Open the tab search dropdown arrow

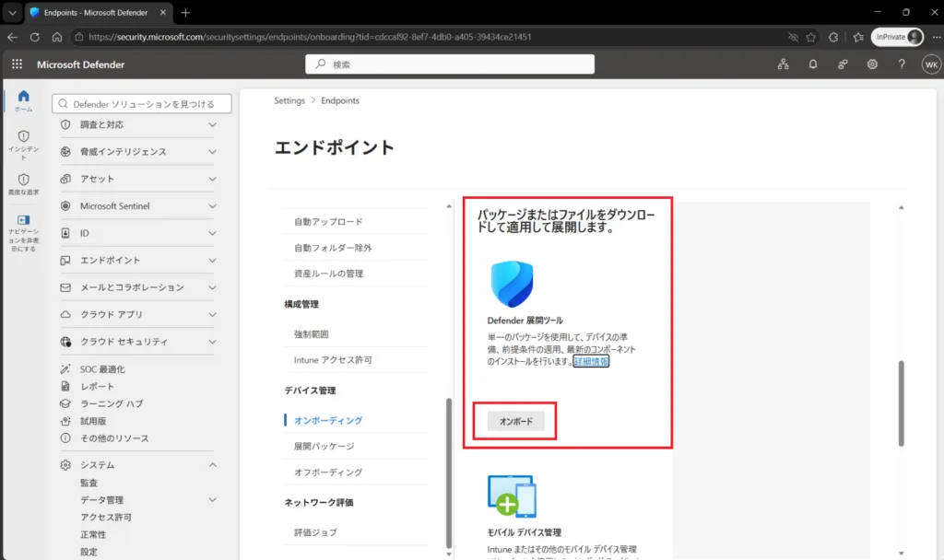pos(12,13)
